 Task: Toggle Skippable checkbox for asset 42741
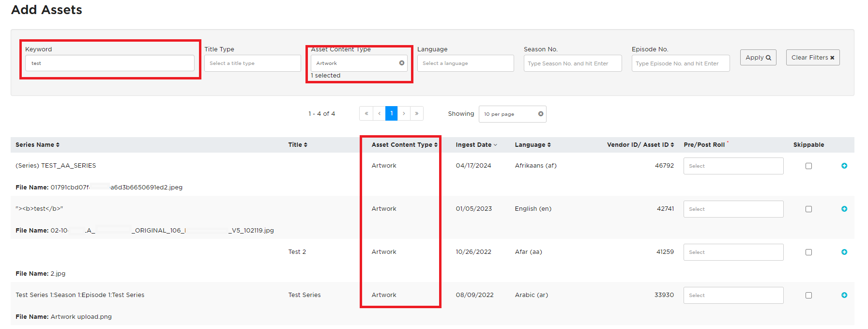pos(808,209)
